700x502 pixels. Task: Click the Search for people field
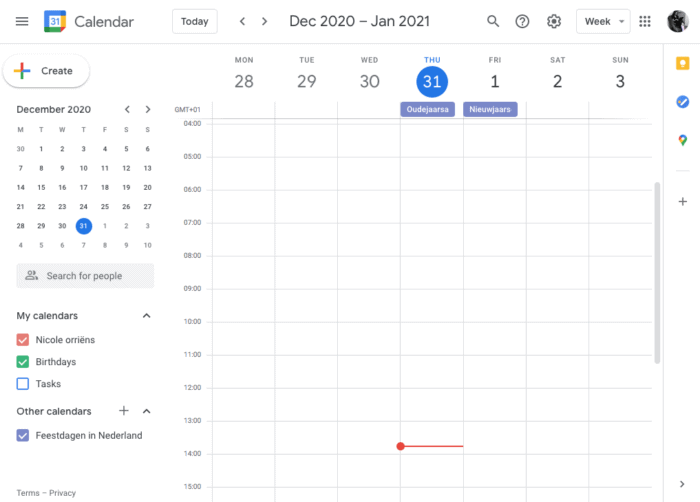(x=85, y=276)
